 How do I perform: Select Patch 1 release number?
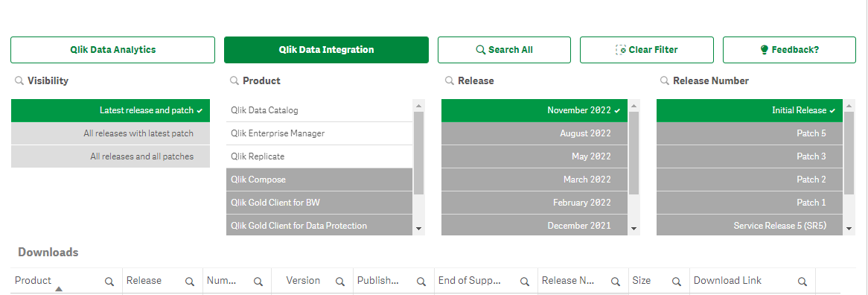tap(750, 203)
